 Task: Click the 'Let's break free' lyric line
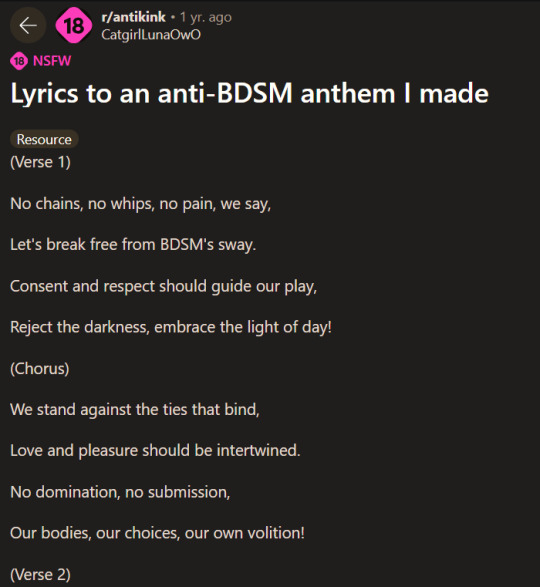(133, 245)
